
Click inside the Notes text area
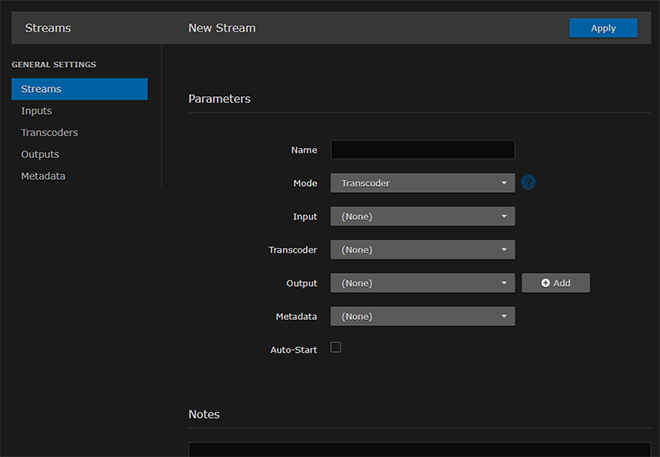click(420, 449)
